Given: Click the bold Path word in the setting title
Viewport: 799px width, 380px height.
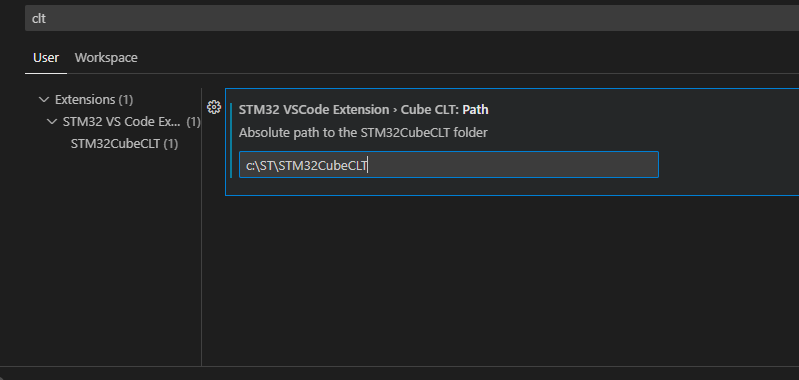Looking at the screenshot, I should tap(475, 110).
